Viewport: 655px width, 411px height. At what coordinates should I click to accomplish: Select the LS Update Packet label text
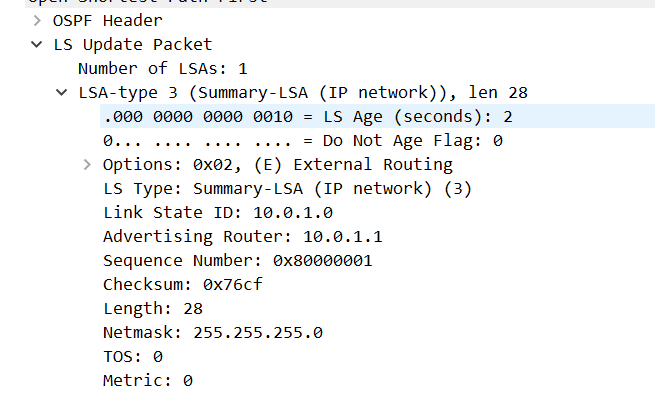133,44
